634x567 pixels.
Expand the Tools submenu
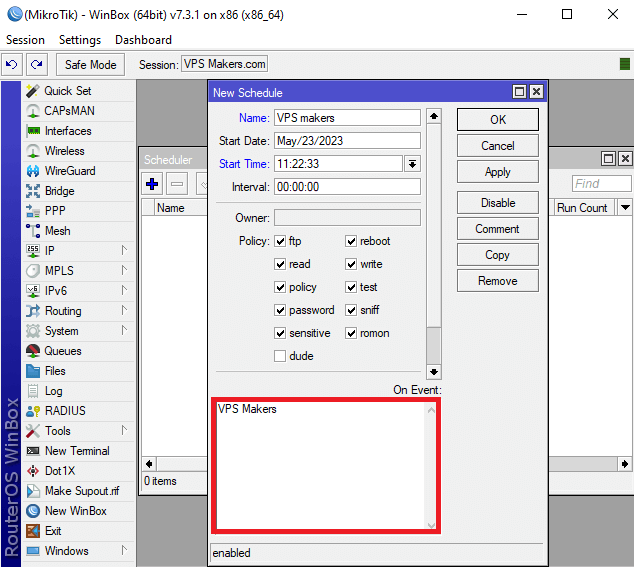click(x=125, y=431)
